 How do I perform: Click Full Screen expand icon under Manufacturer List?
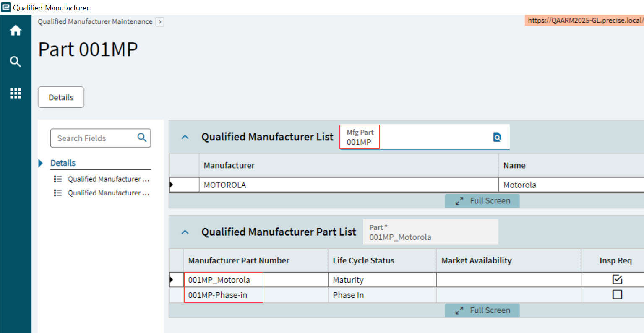pyautogui.click(x=460, y=200)
